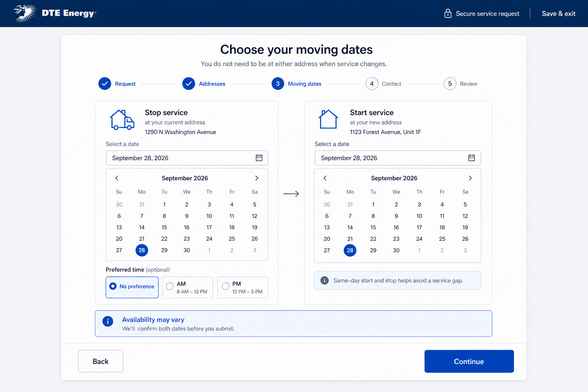Image resolution: width=588 pixels, height=392 pixels.
Task: Pick September 6 in Start service calendar
Action: click(327, 216)
